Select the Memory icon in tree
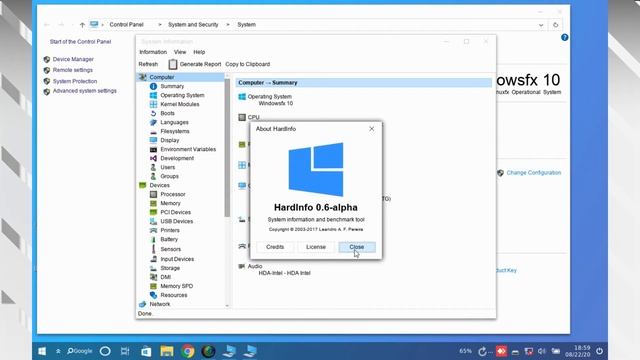 (x=153, y=203)
